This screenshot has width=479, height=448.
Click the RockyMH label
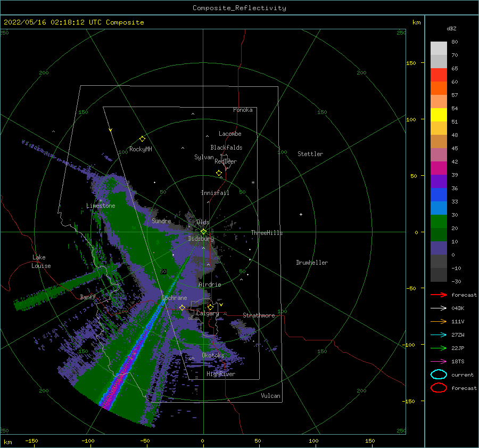[141, 149]
